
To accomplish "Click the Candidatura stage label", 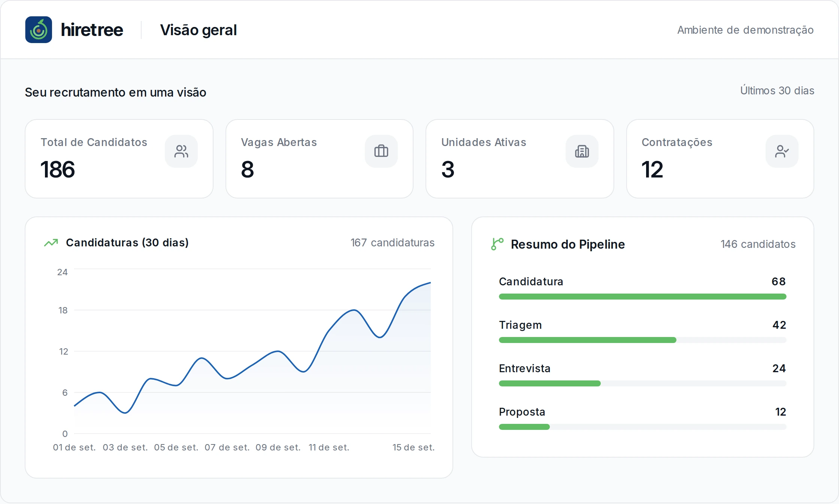I will click(x=531, y=282).
